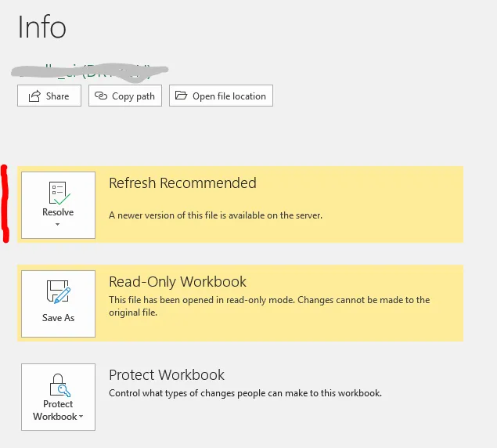Click the Info page title
497x448 pixels.
pyautogui.click(x=42, y=28)
